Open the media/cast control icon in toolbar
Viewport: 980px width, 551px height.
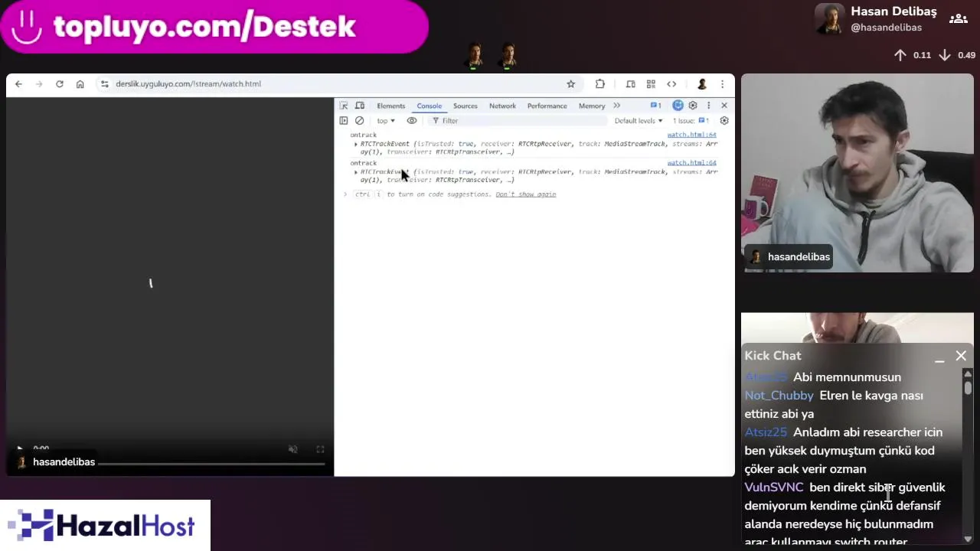tap(630, 84)
